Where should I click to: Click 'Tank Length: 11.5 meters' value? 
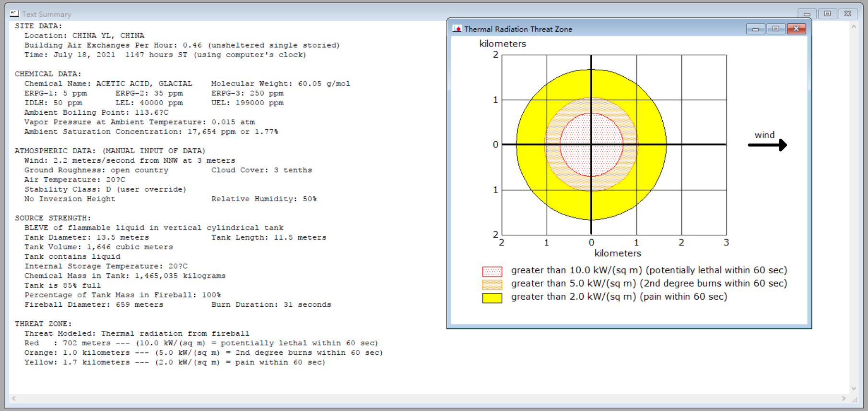click(x=269, y=237)
